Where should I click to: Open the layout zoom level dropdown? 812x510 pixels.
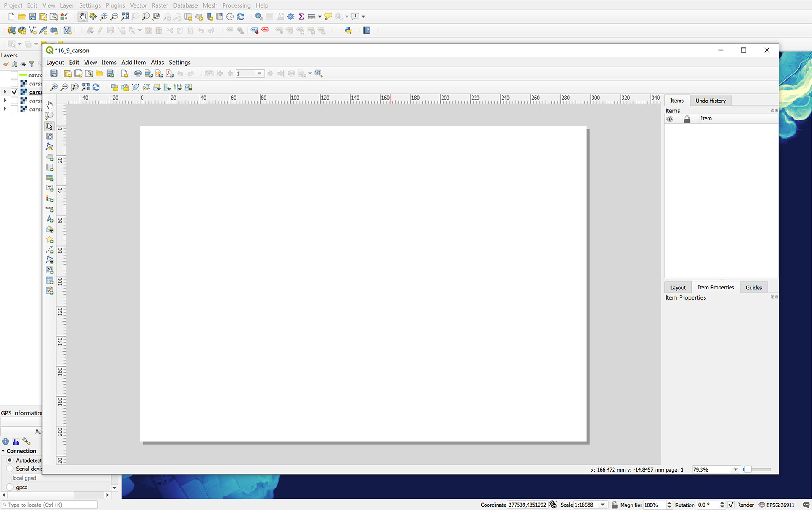tap(735, 469)
